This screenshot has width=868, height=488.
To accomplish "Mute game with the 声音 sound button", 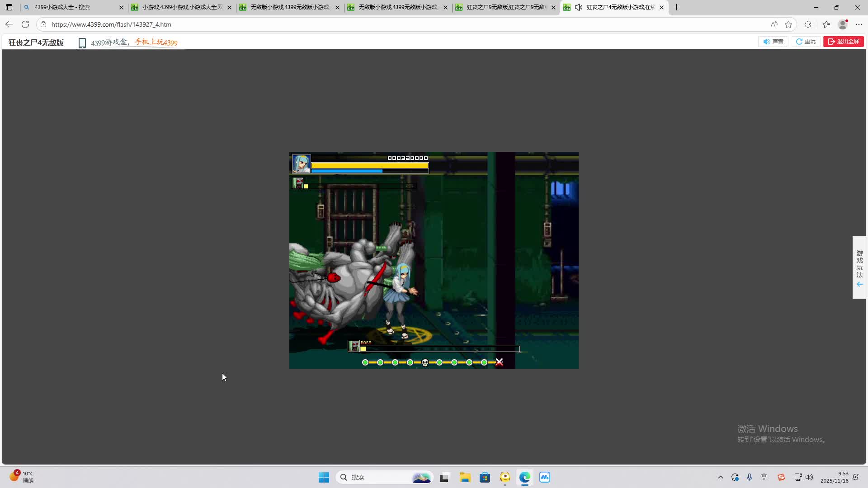I will click(773, 42).
